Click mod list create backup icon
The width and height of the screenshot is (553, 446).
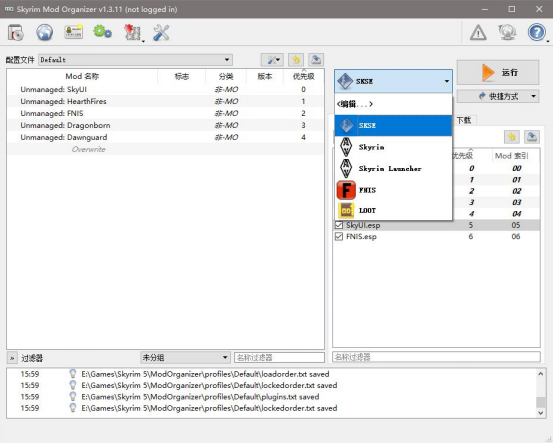[316, 60]
